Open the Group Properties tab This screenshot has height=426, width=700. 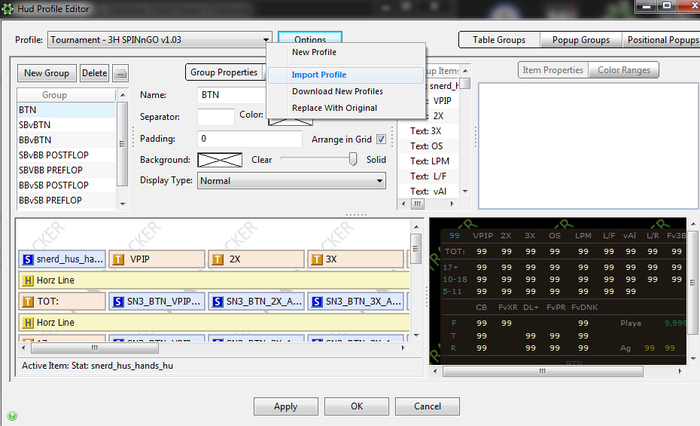point(224,72)
